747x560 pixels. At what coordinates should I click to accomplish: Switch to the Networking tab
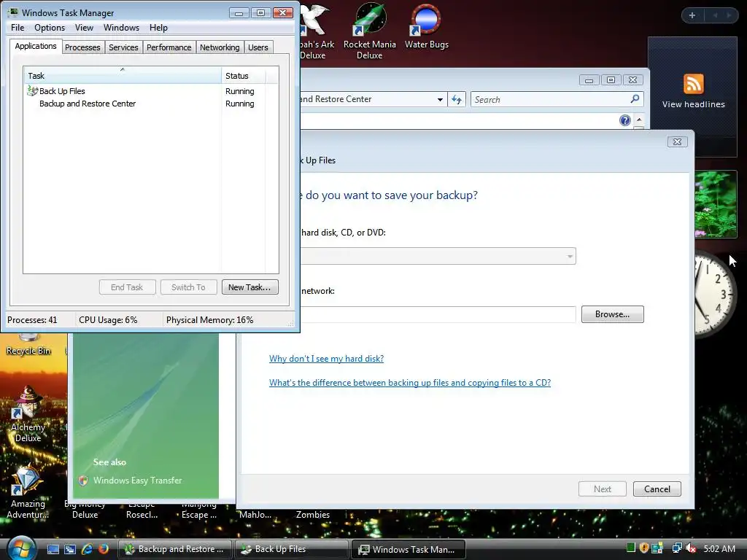click(220, 47)
